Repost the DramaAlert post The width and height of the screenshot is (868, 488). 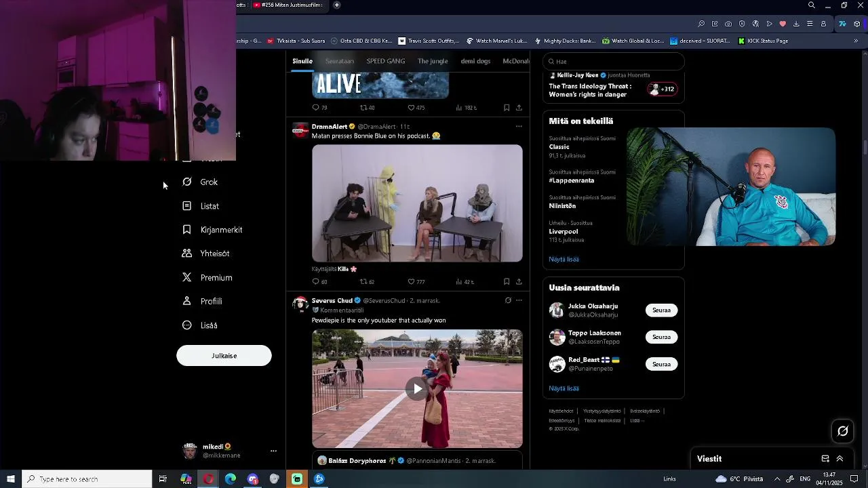[367, 281]
